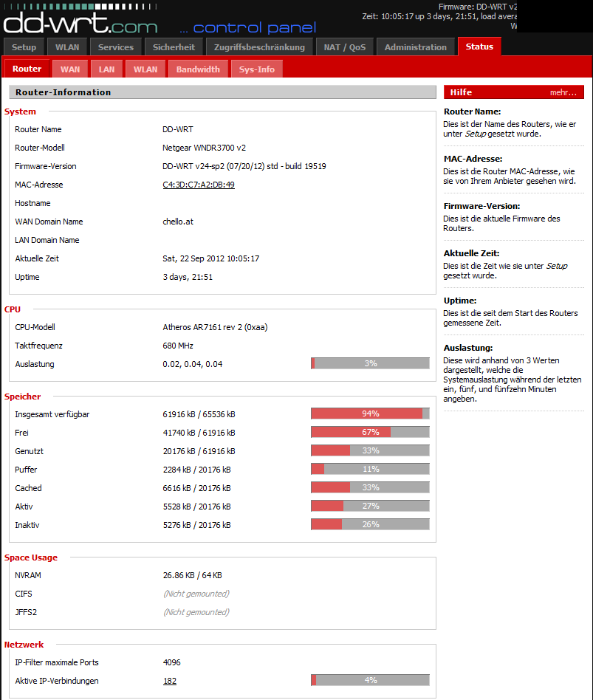
Task: Click the CIFS '(Nicht gemounted)' text
Action: point(196,594)
